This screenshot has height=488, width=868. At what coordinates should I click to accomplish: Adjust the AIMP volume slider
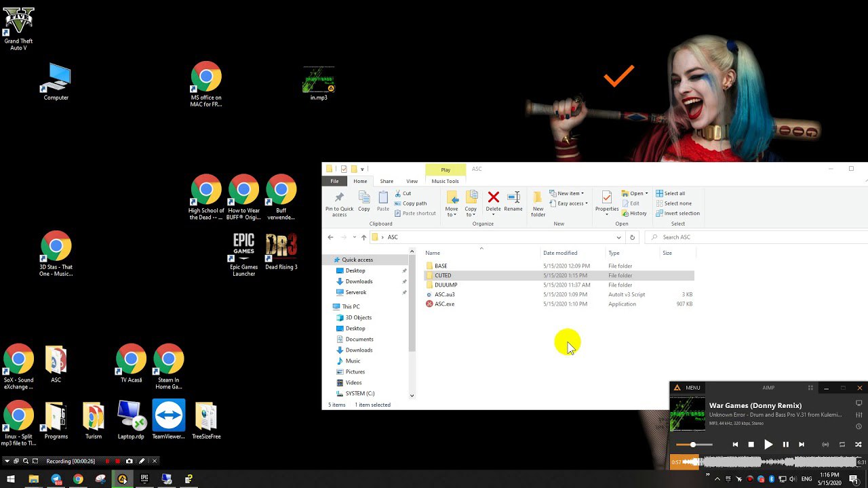694,445
